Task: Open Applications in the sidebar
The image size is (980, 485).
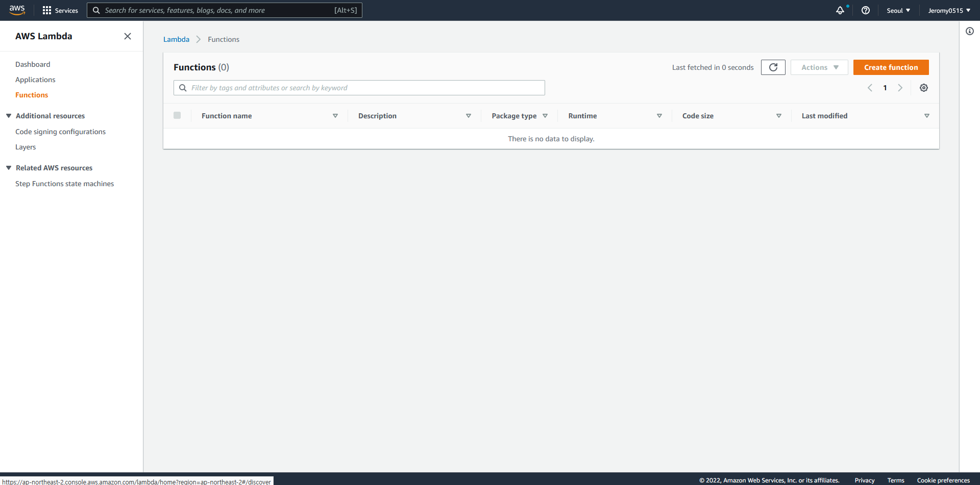Action: 35,80
